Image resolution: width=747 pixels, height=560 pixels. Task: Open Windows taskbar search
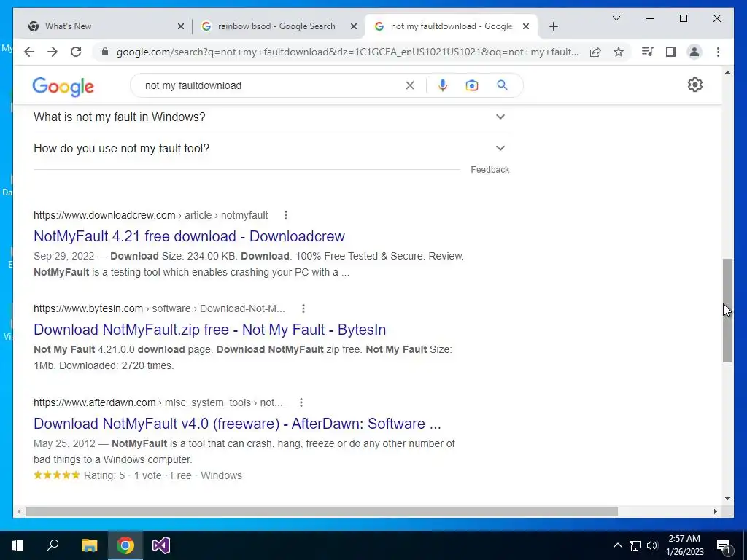click(53, 545)
